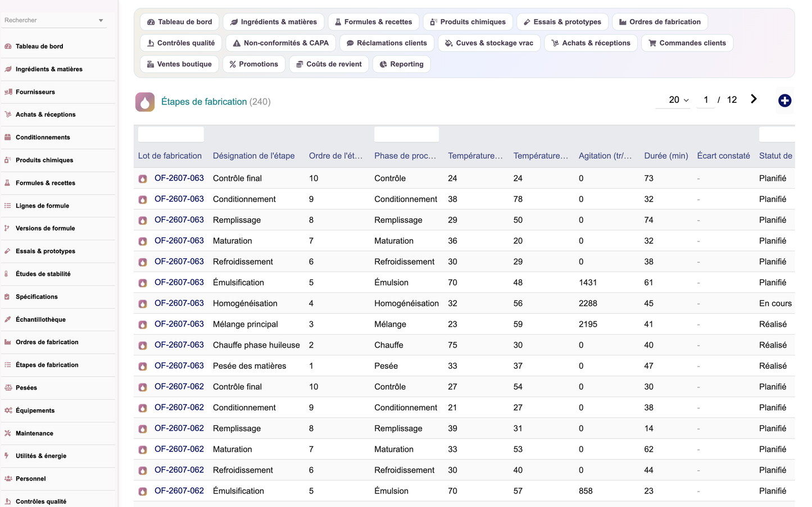This screenshot has width=812, height=507.
Task: Open the Non-conformités & CAPA top tab
Action: point(280,43)
